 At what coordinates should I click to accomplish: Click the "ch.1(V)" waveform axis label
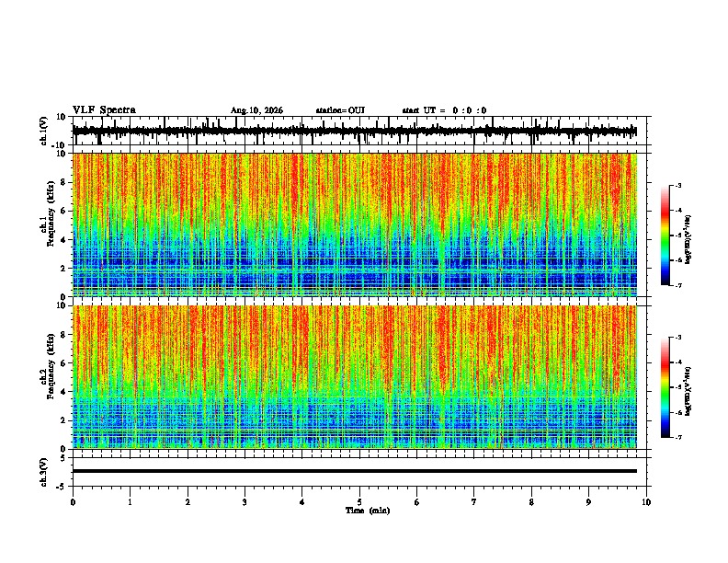pyautogui.click(x=44, y=131)
